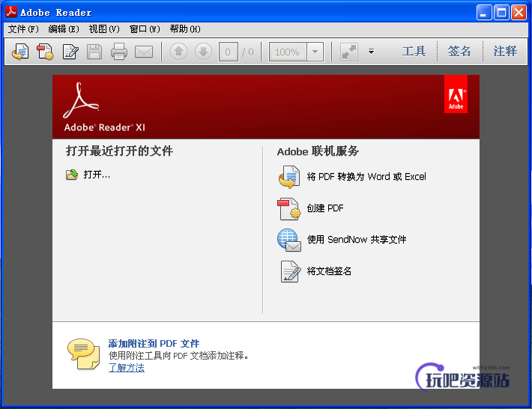Select 将 PDF 转换为 Word 或 Excel link
The image size is (532, 409).
tap(366, 177)
